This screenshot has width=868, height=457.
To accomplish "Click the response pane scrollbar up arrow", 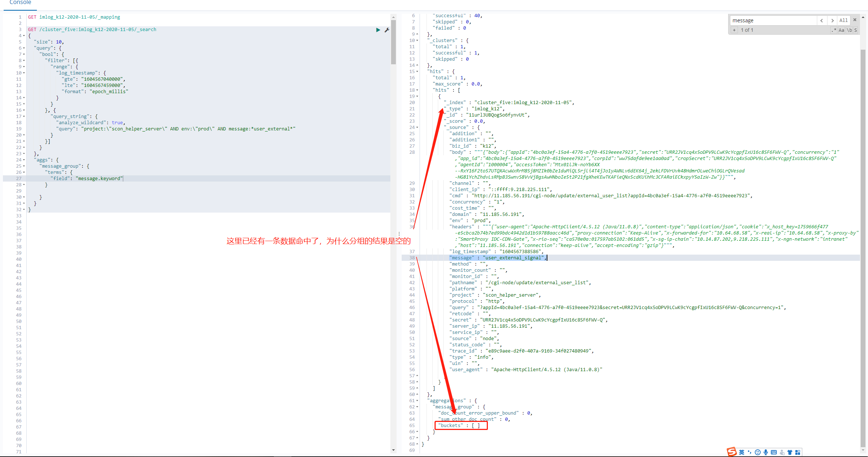I will [863, 17].
